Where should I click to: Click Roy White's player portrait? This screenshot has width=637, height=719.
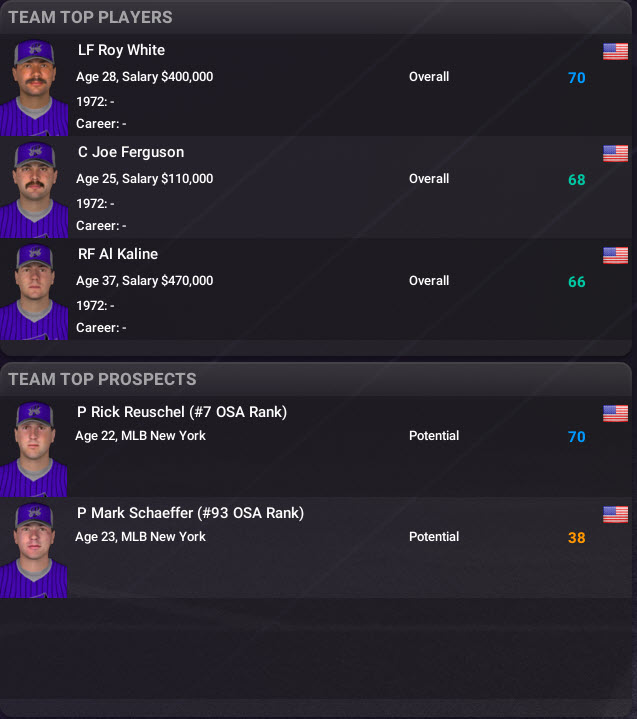tap(34, 87)
